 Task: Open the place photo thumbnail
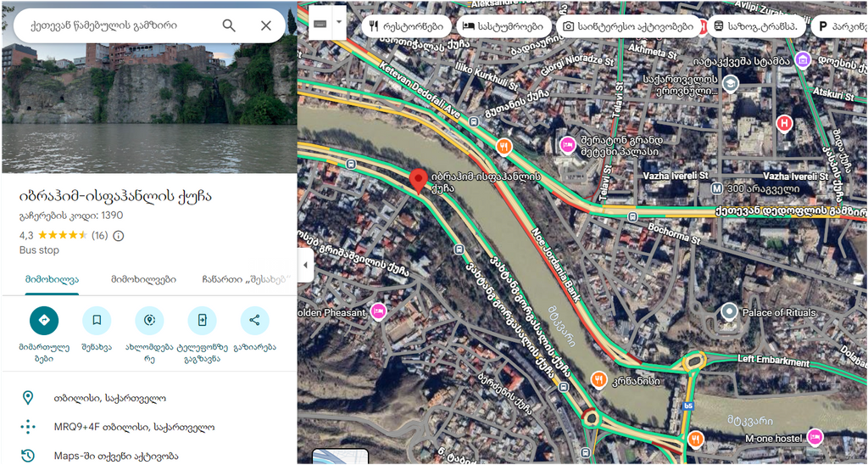149,106
